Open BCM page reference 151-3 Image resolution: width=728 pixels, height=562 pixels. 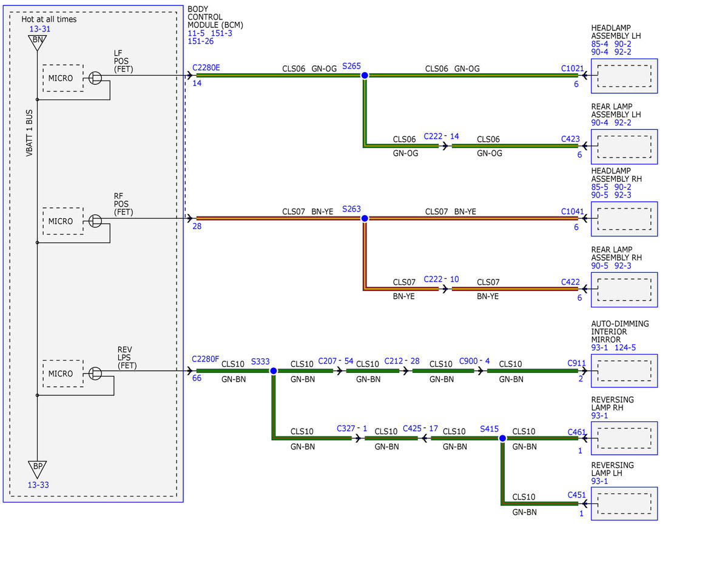click(221, 33)
